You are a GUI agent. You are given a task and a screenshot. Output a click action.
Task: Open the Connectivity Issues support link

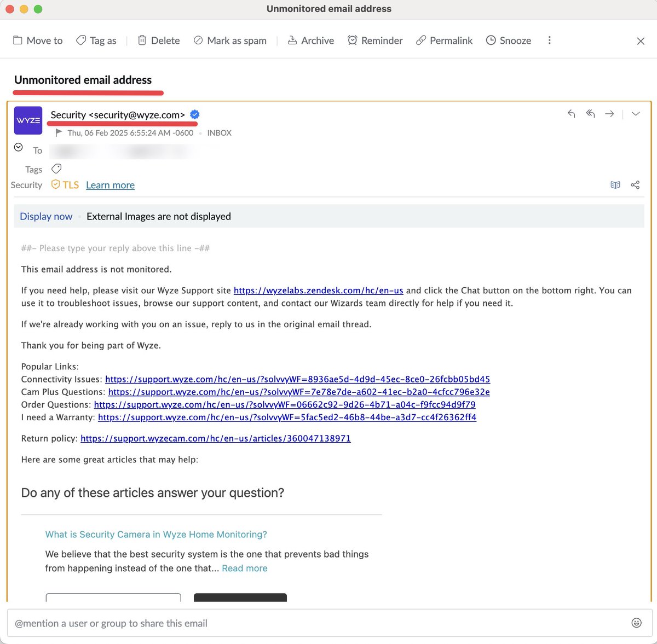297,379
